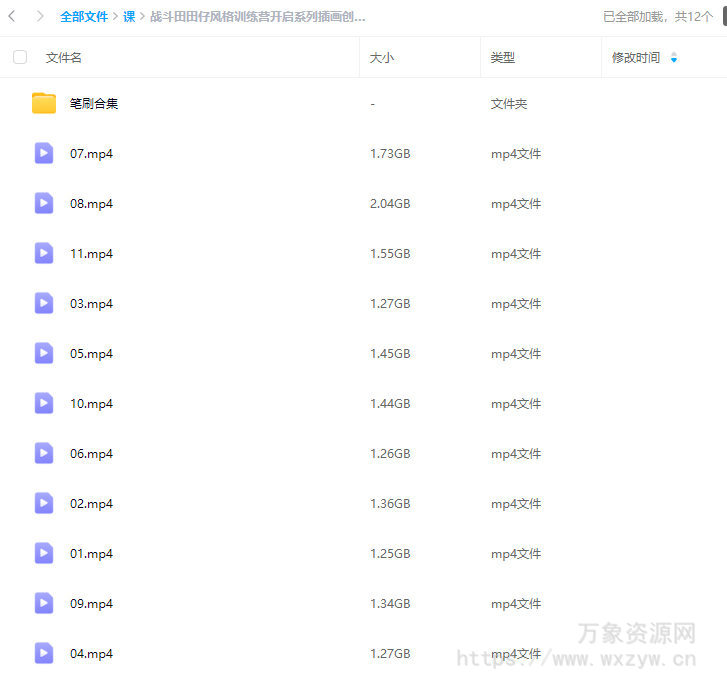The height and width of the screenshot is (693, 727).
Task: Click video icon of 05.mp4
Action: tap(44, 353)
